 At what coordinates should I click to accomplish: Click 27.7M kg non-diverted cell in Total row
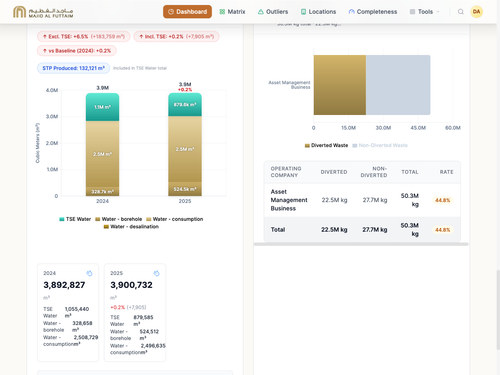tap(375, 230)
